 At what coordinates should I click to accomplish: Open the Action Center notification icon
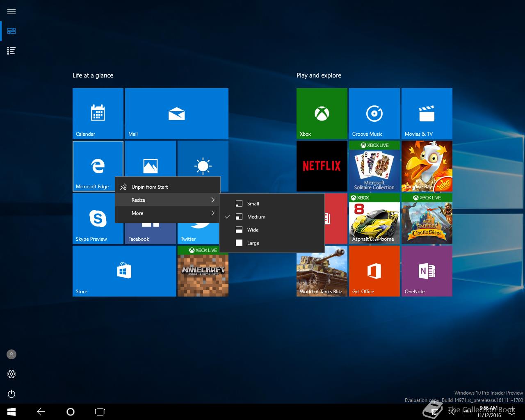click(512, 412)
